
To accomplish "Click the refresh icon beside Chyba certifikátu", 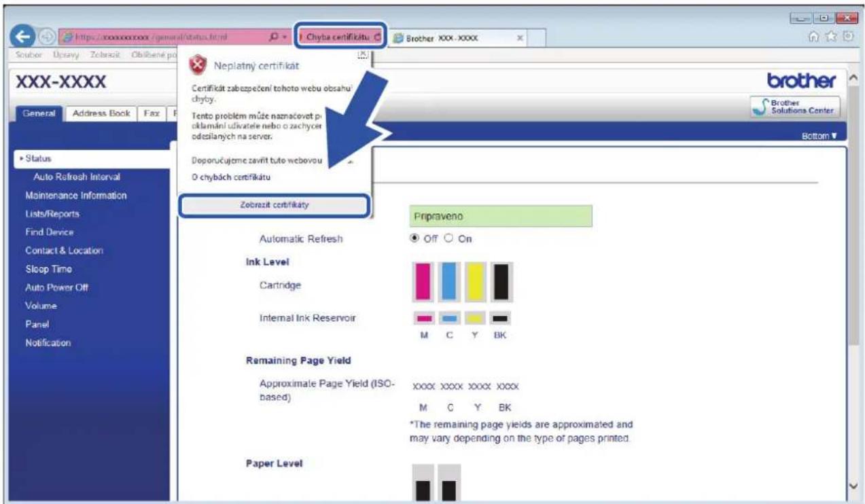I will coord(378,37).
